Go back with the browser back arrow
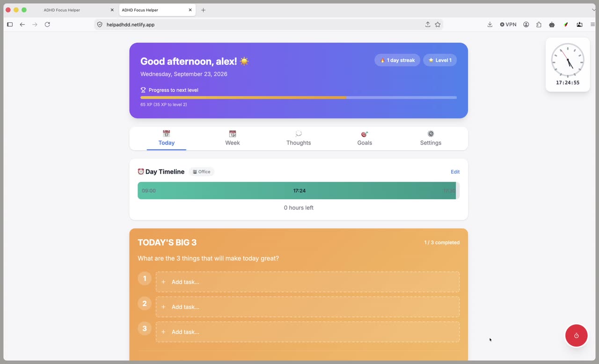The image size is (599, 364). 22,24
